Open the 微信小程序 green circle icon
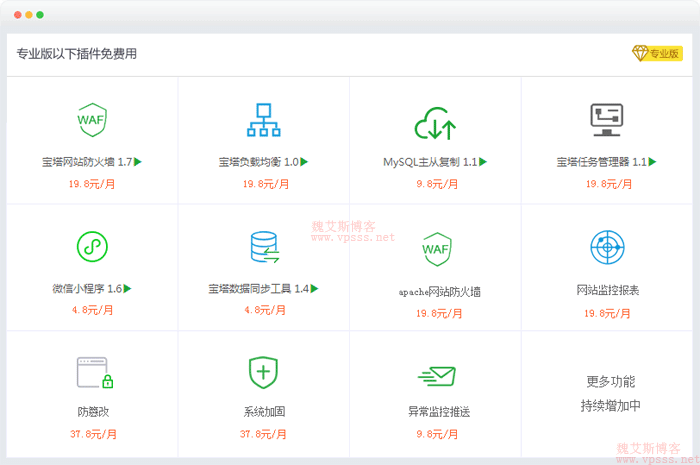This screenshot has width=700, height=465. pos(92,246)
